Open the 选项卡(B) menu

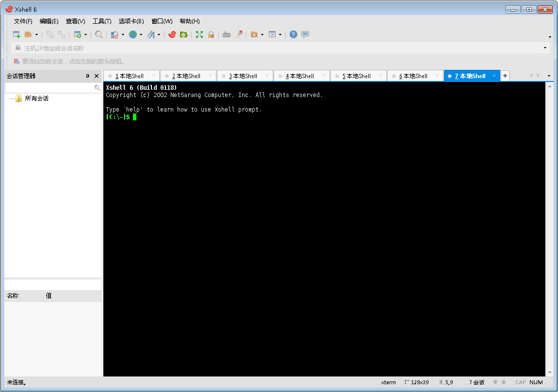[131, 21]
